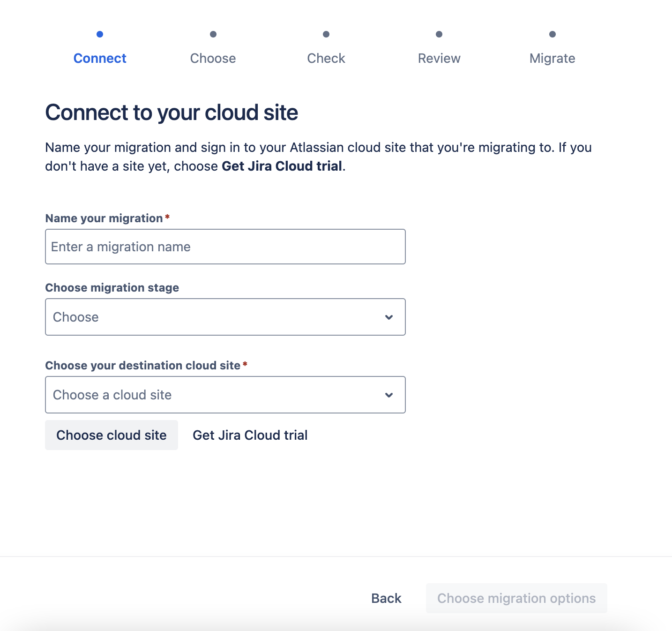Select the Migrate step label
The height and width of the screenshot is (631, 672).
(553, 58)
